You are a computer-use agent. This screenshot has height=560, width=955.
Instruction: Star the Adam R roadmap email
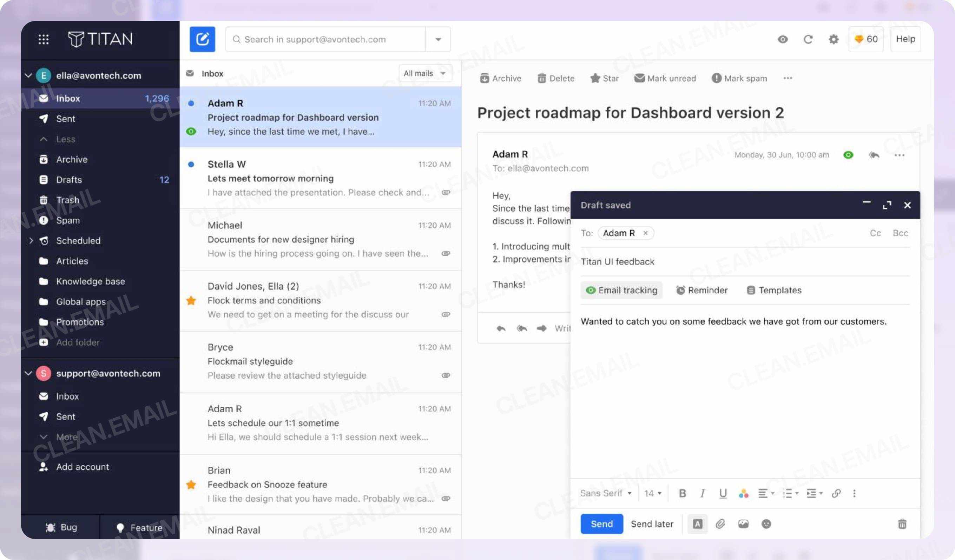click(604, 78)
